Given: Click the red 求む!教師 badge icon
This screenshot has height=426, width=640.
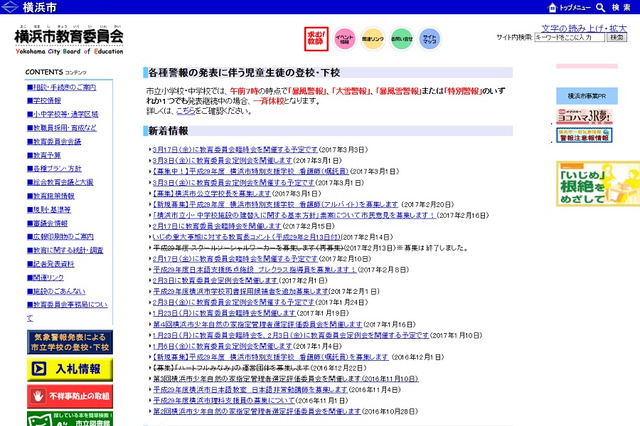Looking at the screenshot, I should click(x=316, y=39).
